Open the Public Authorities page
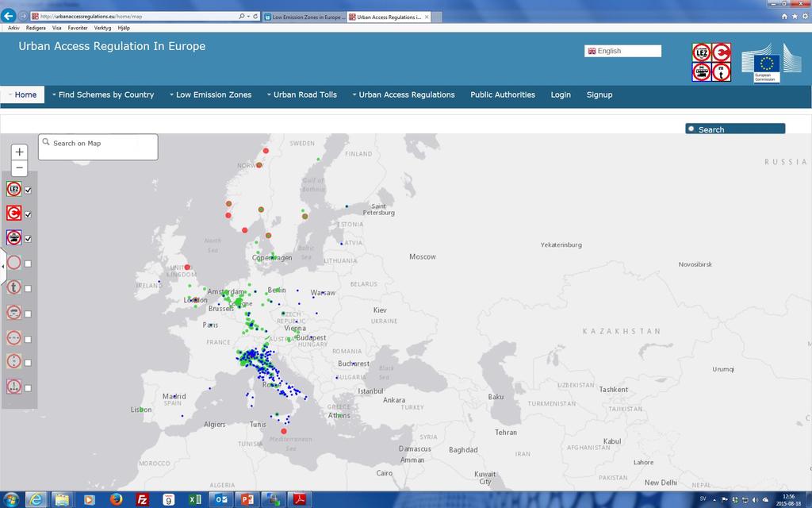 click(x=503, y=95)
